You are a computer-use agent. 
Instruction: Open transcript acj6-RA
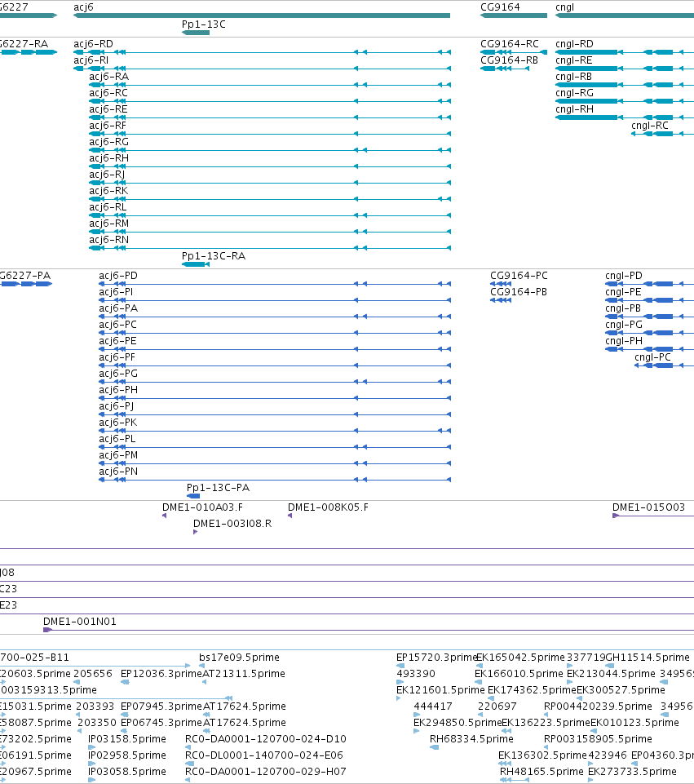[109, 77]
